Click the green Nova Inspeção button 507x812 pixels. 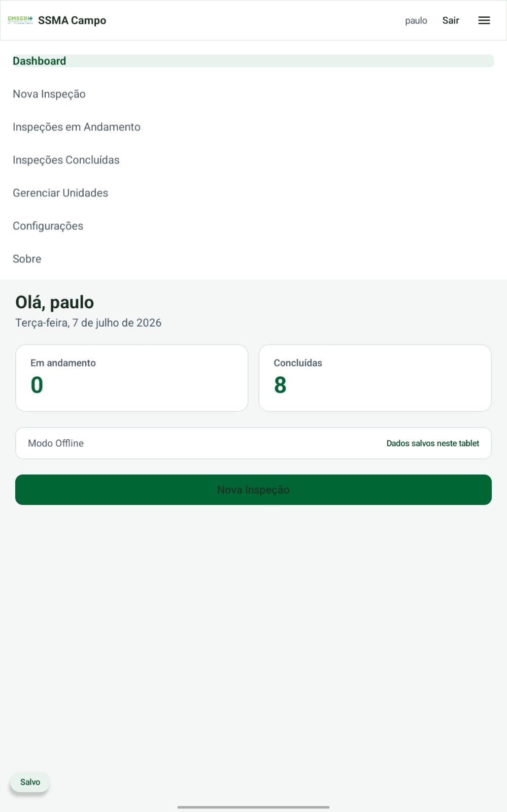[253, 490]
